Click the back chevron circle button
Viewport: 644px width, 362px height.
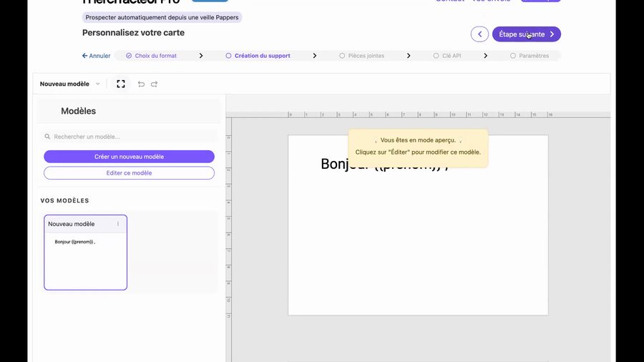point(479,34)
